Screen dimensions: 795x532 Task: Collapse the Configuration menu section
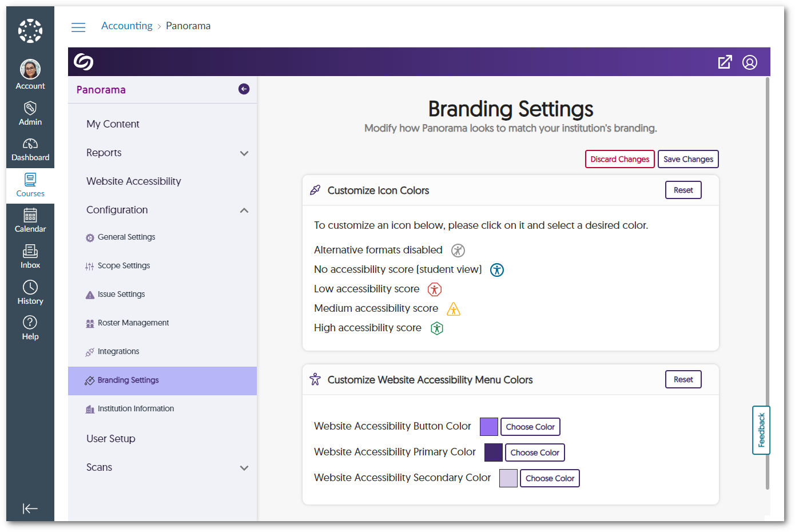(x=244, y=211)
